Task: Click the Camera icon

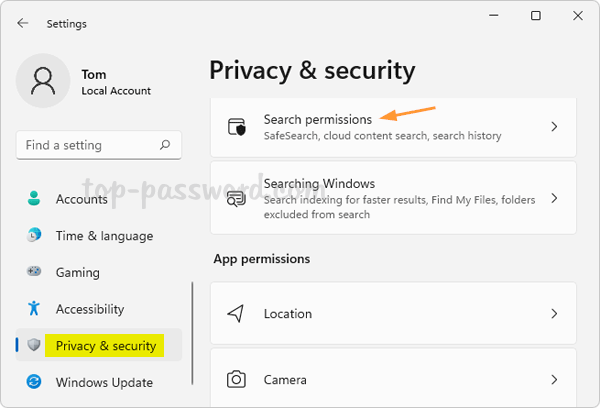Action: (237, 379)
